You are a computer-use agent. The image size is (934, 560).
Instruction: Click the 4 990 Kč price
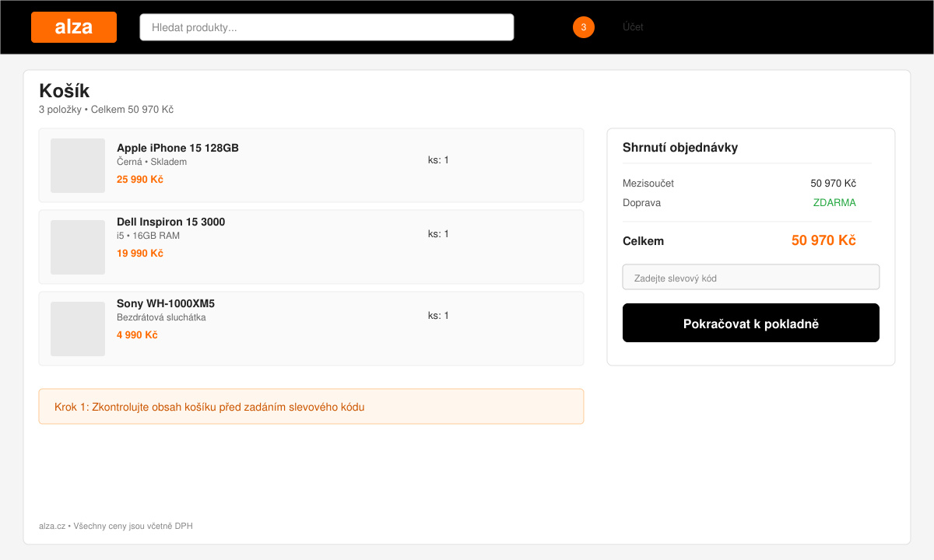pos(137,335)
